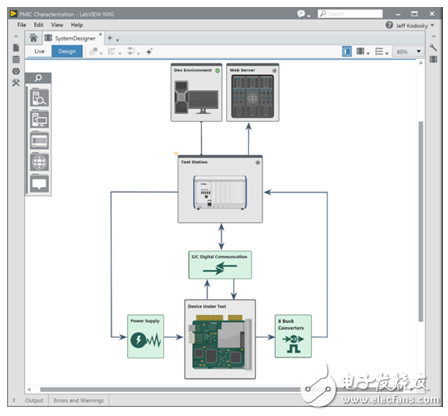Click the help question mark icon
Image resolution: width=448 pixels, height=416 pixels.
[389, 25]
